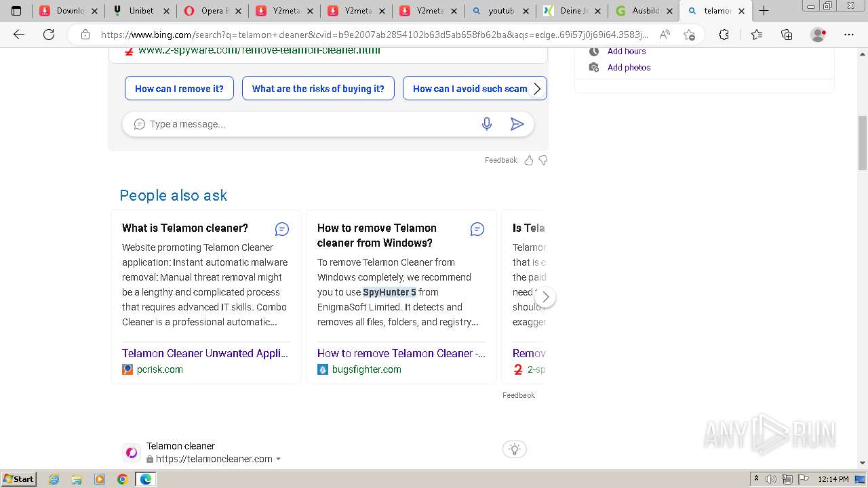This screenshot has height=488, width=868.
Task: Open the Windows Start menu
Action: coord(18,479)
